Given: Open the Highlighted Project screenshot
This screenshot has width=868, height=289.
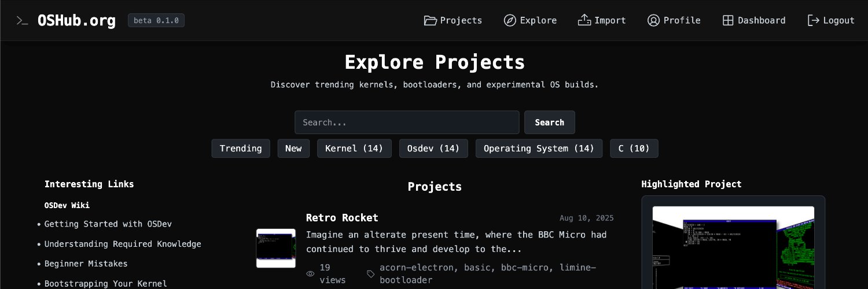Looking at the screenshot, I should 733,247.
